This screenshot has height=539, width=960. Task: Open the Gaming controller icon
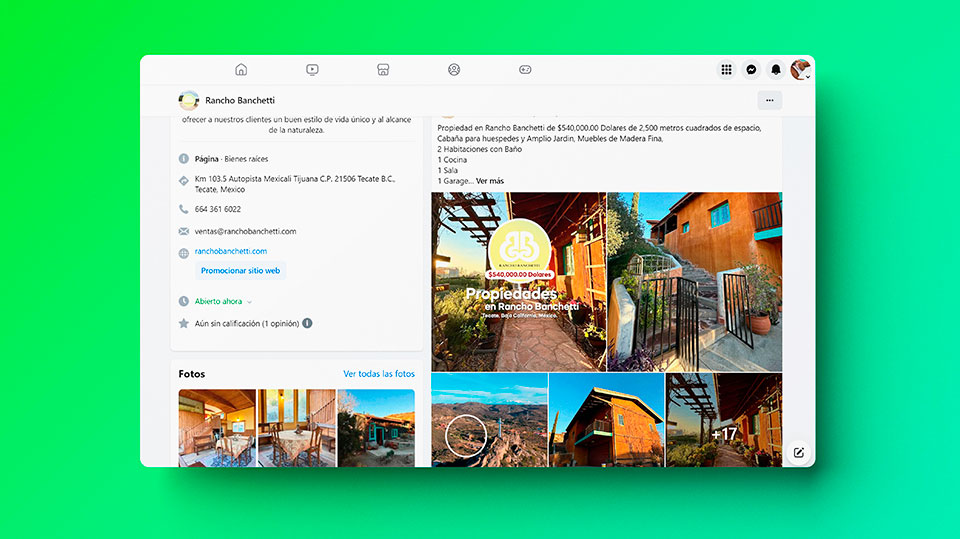pyautogui.click(x=525, y=70)
